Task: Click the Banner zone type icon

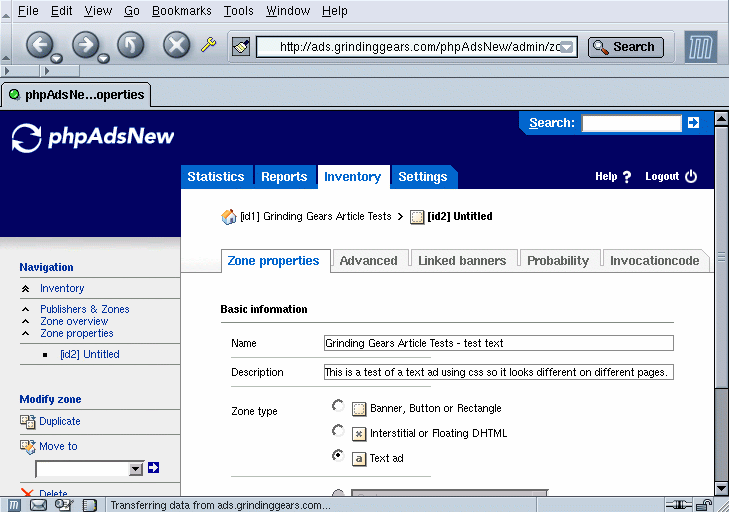Action: (359, 409)
